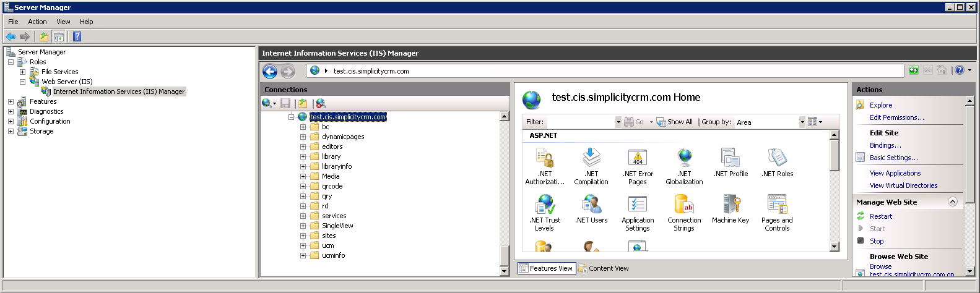The width and height of the screenshot is (980, 293).
Task: Click Show/Hide console tree toolbar icon
Action: click(x=58, y=36)
